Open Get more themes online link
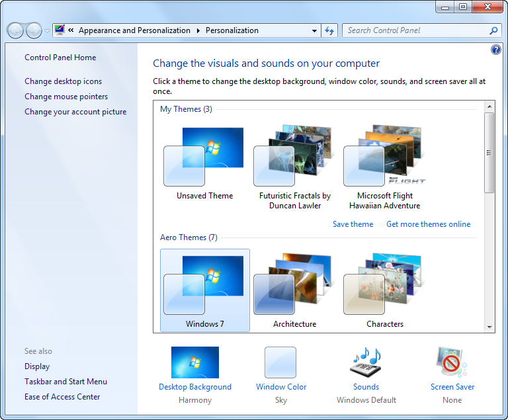This screenshot has width=508, height=420. (x=428, y=224)
